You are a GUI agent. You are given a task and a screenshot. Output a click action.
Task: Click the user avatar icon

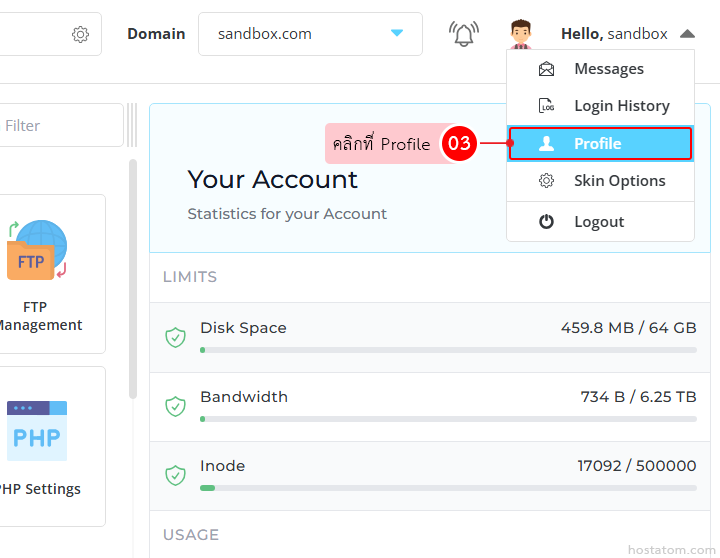520,34
